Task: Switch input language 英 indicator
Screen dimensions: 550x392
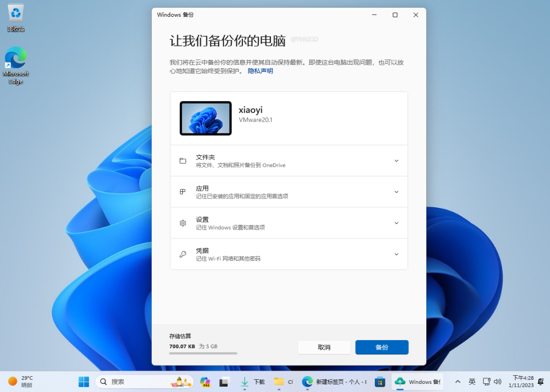Action: pyautogui.click(x=472, y=381)
